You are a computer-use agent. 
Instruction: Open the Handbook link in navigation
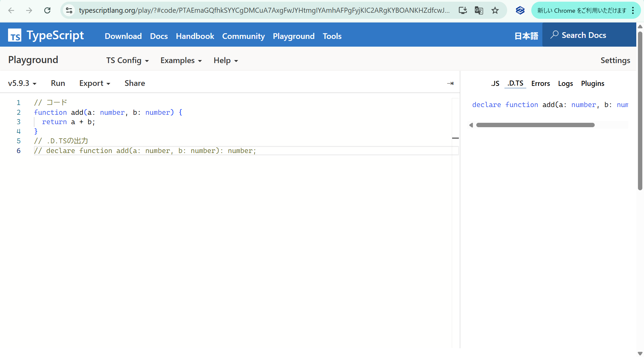point(195,36)
